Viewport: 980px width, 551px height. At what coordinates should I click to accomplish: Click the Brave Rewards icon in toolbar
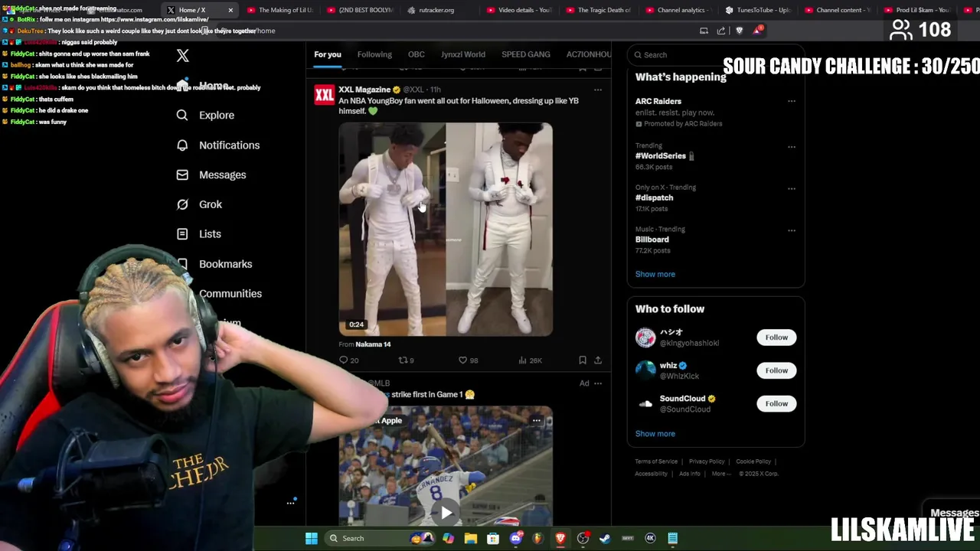[x=756, y=31]
